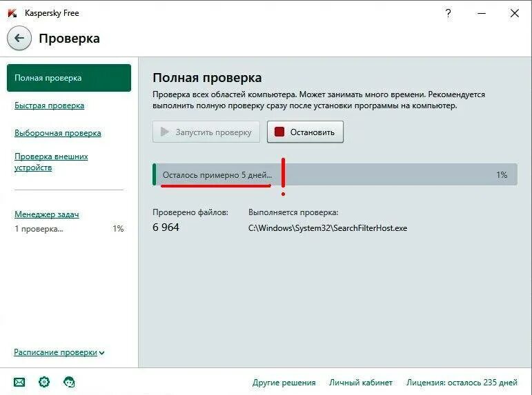This screenshot has width=532, height=395.
Task: Click the scanned file path SearchFilterHost.exe
Action: 328,228
